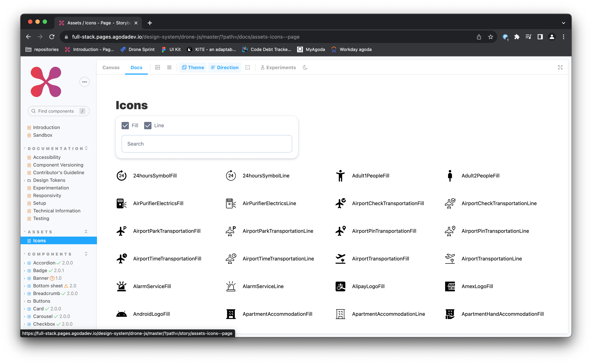Bookmark this page with star icon
The width and height of the screenshot is (592, 364).
[x=490, y=37]
